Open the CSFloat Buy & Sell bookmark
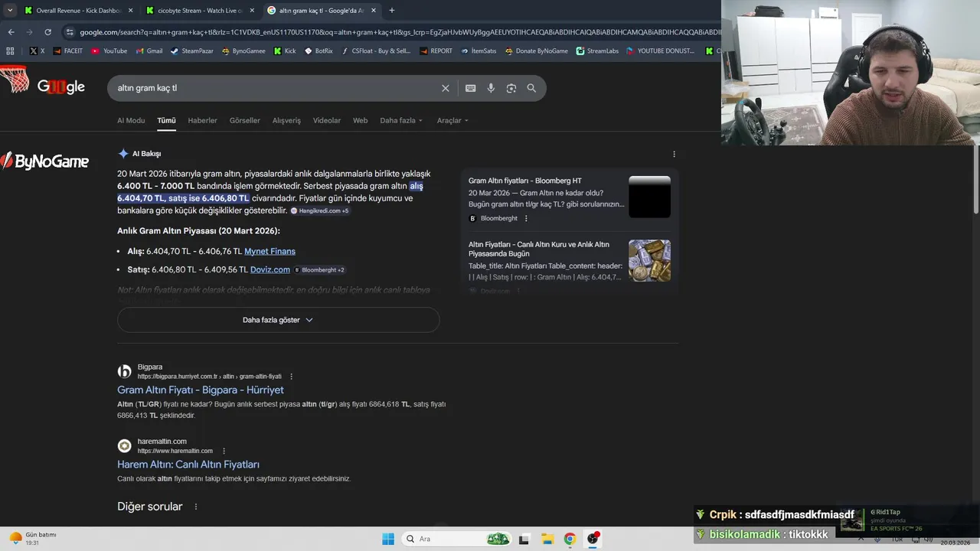Image resolution: width=980 pixels, height=551 pixels. coord(376,51)
